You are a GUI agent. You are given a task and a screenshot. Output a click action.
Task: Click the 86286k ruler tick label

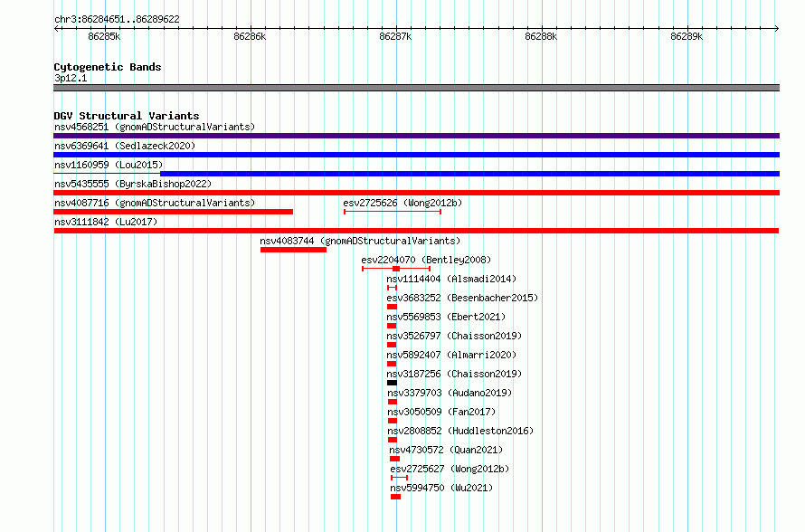(x=250, y=36)
